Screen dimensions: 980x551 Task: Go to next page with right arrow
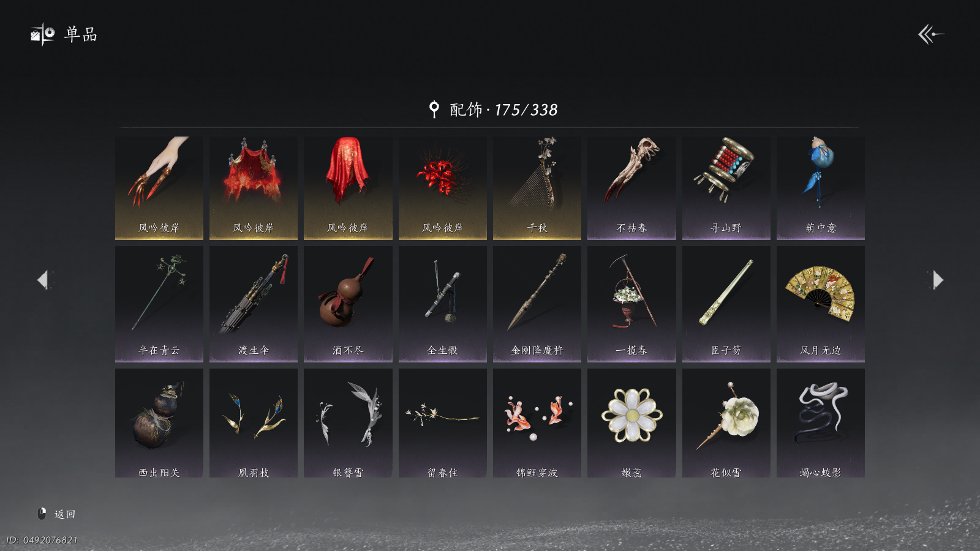click(937, 280)
